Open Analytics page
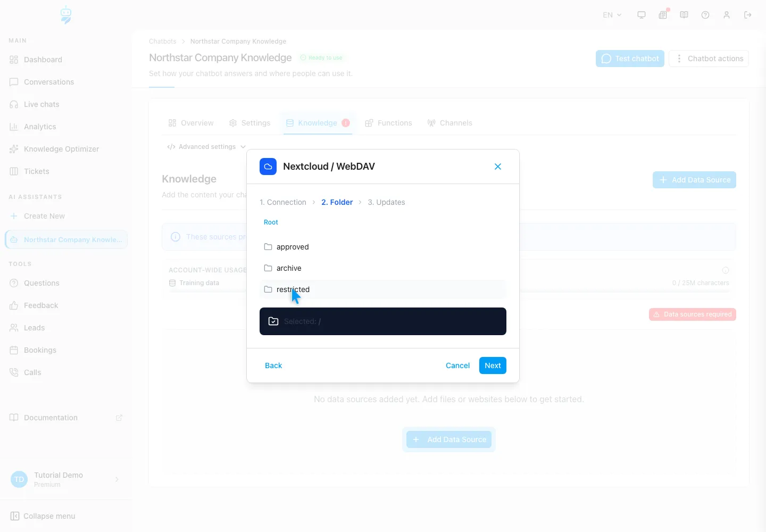The image size is (766, 532). 66,127
